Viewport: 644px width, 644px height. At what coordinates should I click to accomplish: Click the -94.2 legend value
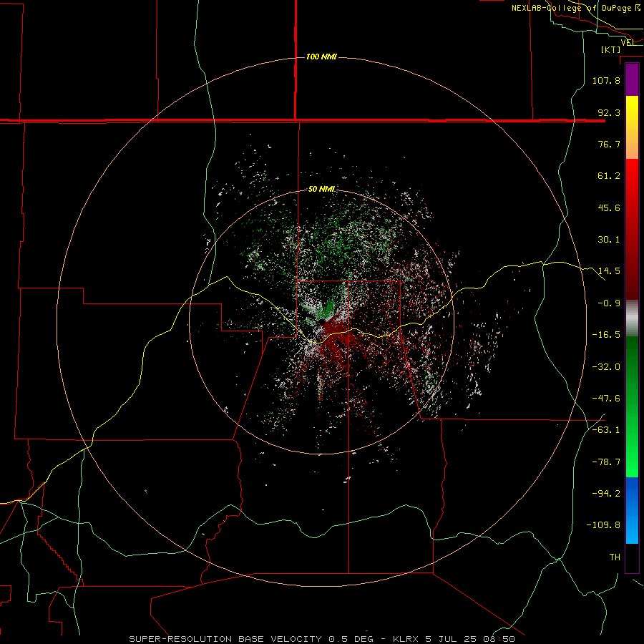(x=606, y=494)
